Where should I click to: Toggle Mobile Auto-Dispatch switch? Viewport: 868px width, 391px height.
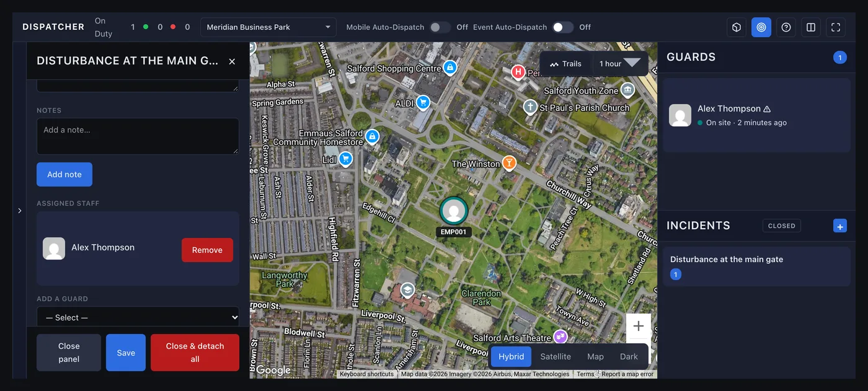click(x=440, y=27)
